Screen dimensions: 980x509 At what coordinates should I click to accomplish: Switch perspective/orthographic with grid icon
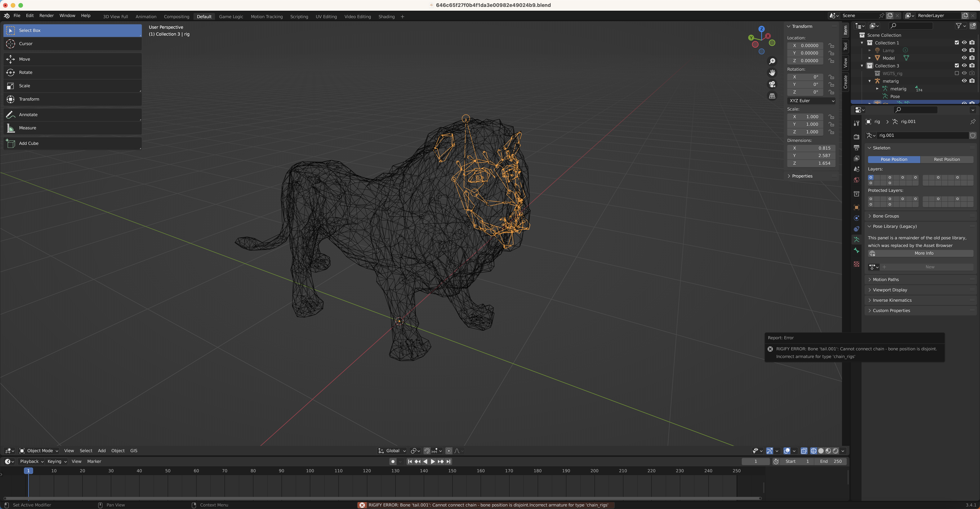772,96
